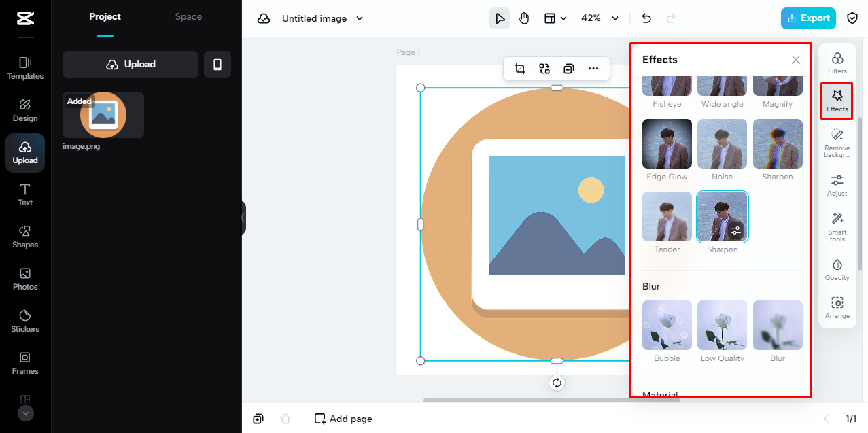Open the Effects panel tool
The width and height of the screenshot is (868, 433).
pyautogui.click(x=837, y=101)
